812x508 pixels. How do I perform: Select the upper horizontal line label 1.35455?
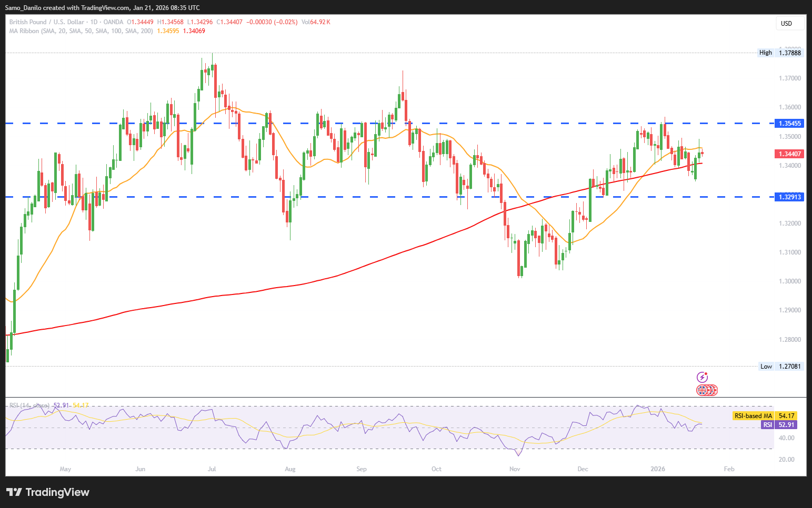[x=789, y=124]
